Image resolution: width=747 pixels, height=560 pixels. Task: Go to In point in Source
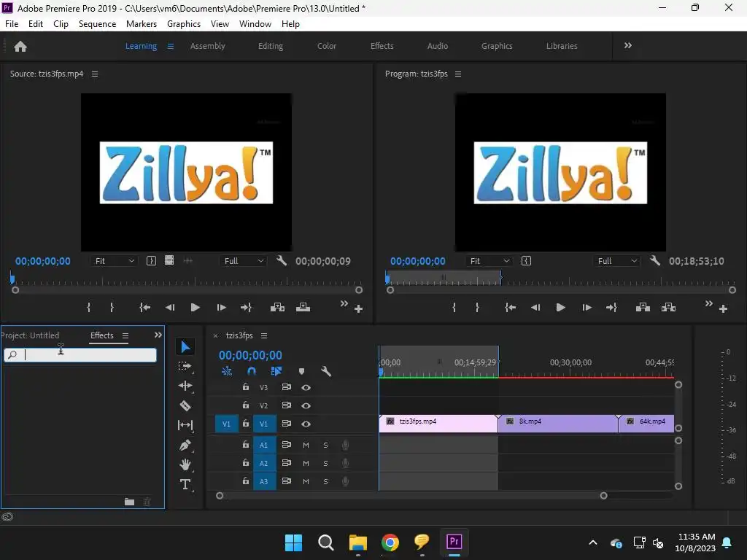pyautogui.click(x=145, y=307)
